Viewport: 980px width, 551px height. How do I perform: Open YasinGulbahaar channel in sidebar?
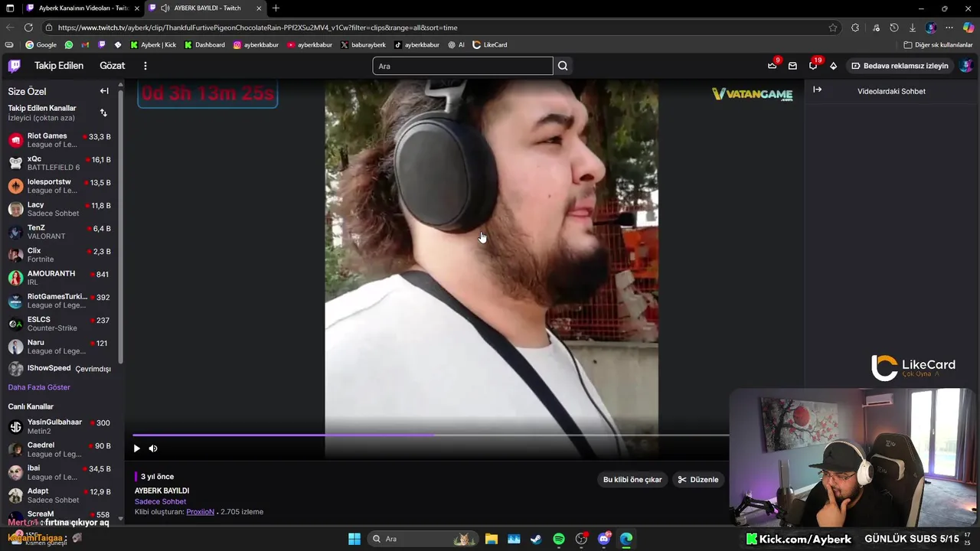pos(60,426)
